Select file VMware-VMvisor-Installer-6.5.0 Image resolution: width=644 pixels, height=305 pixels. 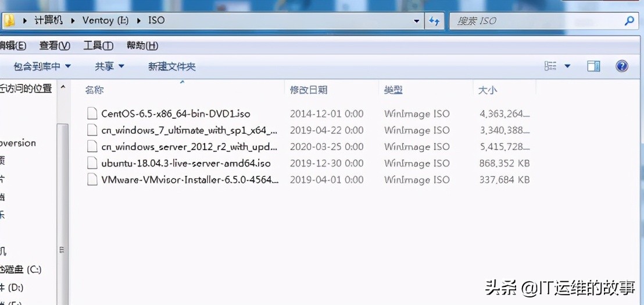(x=189, y=180)
